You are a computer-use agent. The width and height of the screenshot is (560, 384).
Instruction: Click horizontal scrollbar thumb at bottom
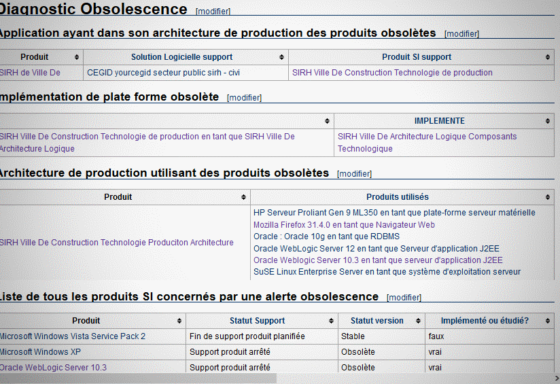point(138,378)
